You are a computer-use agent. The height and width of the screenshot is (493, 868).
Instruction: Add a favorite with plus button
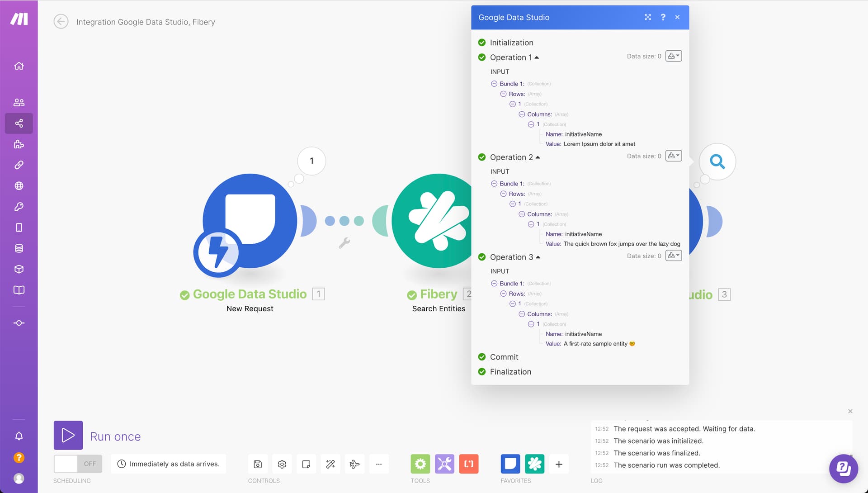pos(559,464)
